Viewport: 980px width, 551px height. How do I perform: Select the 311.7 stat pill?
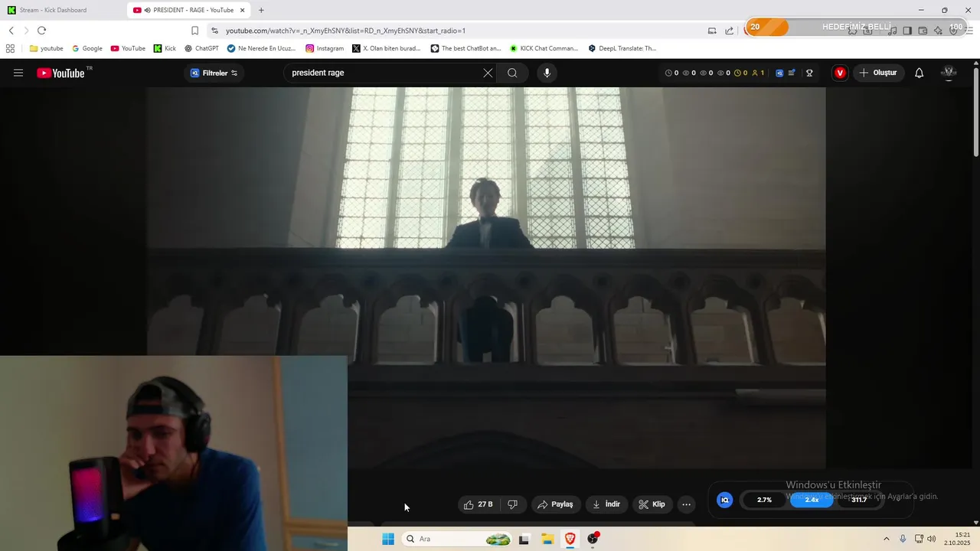click(x=859, y=500)
